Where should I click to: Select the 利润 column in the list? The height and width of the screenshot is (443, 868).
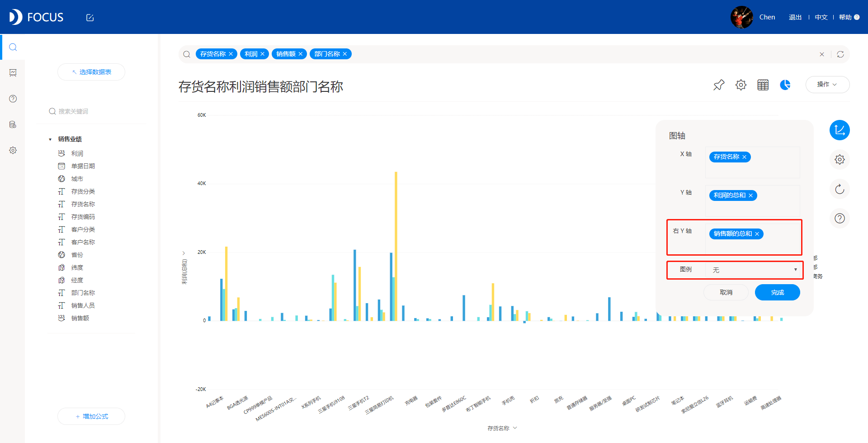point(77,153)
